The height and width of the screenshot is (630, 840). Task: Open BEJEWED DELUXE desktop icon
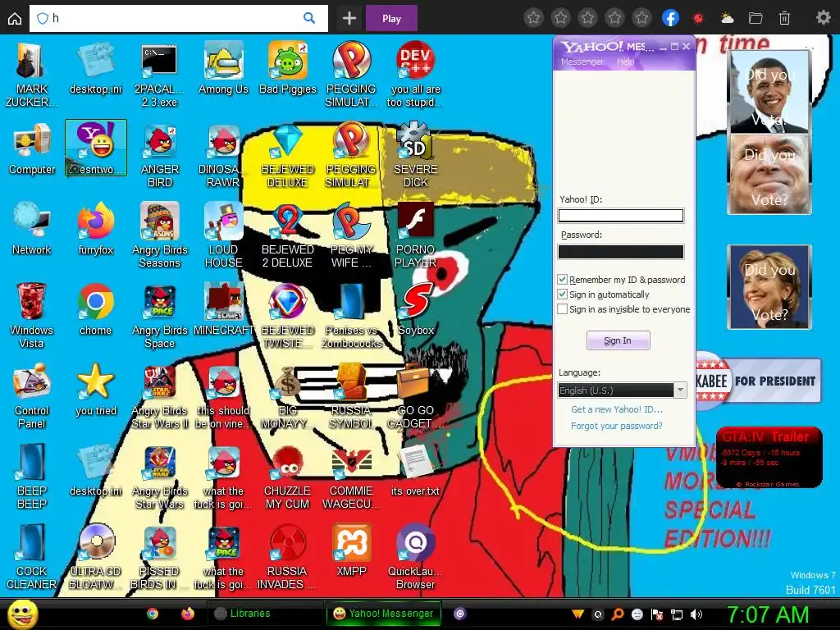tap(288, 155)
